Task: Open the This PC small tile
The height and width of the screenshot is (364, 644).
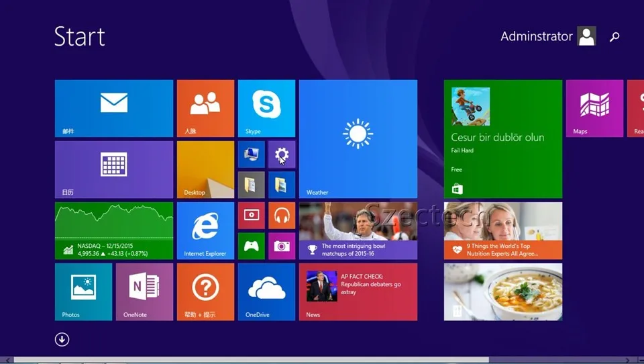Action: 252,154
